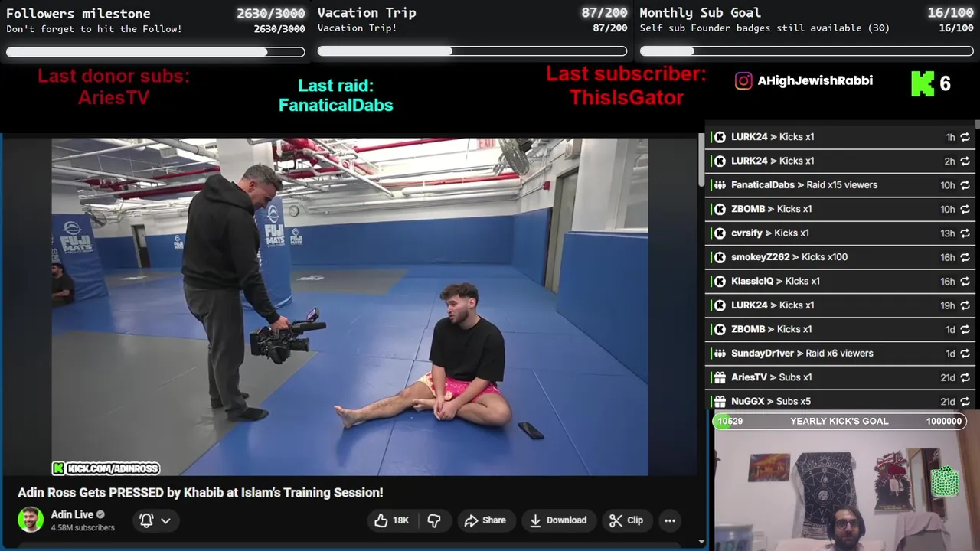Replay the cvrsify Kicks alert
Image resolution: width=980 pixels, height=551 pixels.
coord(965,233)
